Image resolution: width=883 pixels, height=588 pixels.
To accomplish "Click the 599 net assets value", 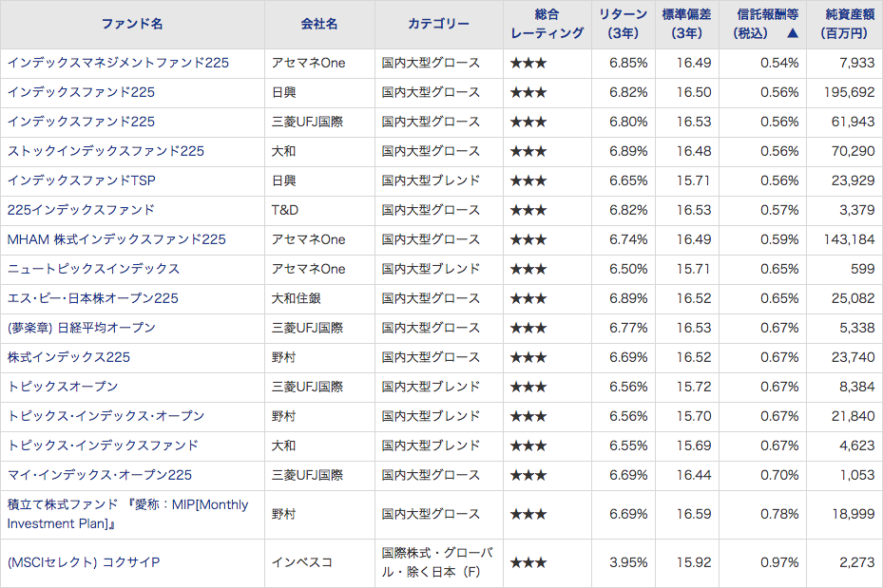I will tap(863, 269).
